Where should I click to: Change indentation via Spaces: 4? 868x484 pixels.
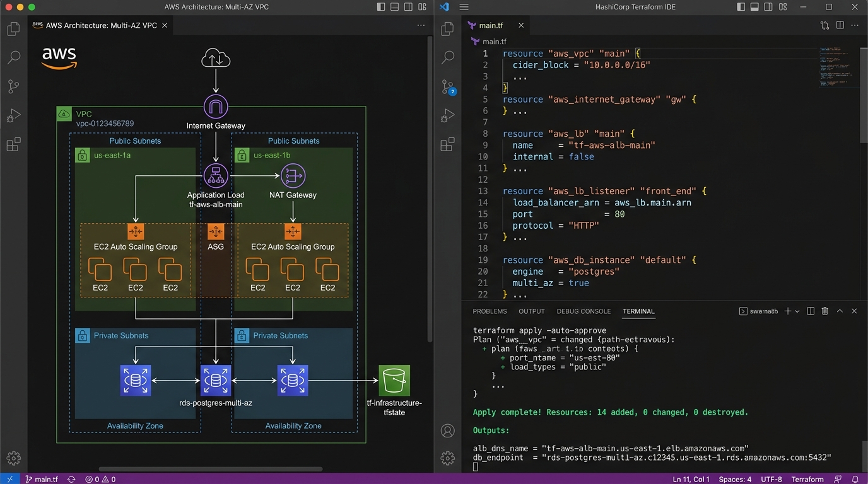point(735,479)
